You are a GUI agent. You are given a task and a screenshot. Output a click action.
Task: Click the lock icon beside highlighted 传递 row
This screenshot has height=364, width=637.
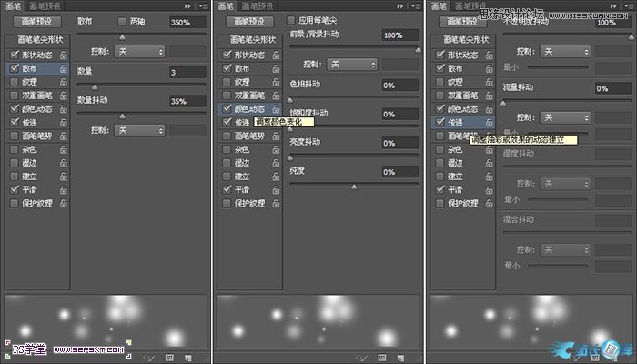[x=490, y=122]
